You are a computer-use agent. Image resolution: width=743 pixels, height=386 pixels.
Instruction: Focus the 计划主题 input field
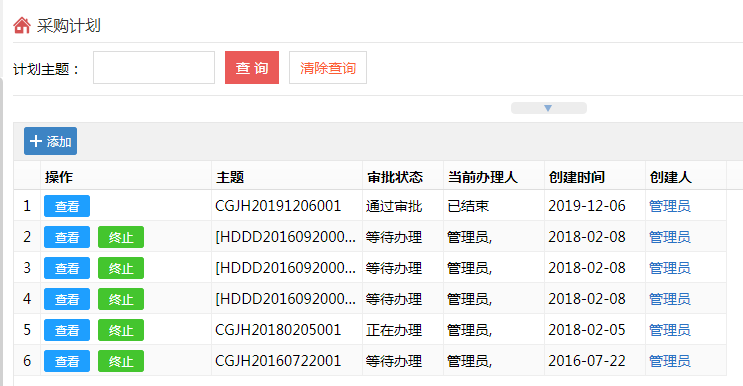click(x=154, y=68)
